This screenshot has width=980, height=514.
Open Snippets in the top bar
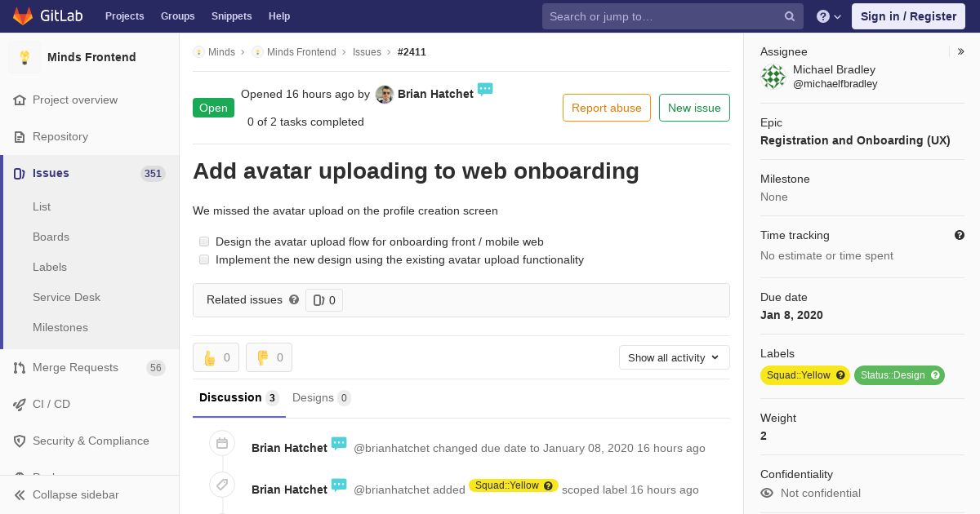coord(231,16)
